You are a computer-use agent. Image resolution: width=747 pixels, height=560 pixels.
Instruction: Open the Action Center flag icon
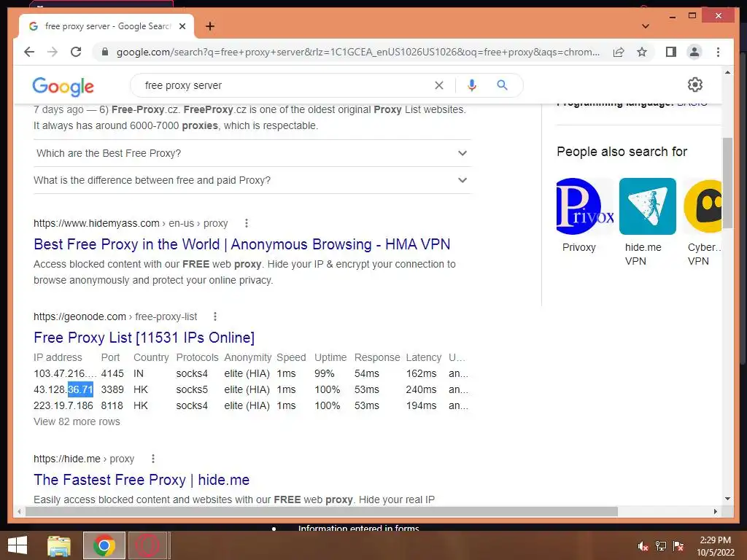(x=678, y=546)
